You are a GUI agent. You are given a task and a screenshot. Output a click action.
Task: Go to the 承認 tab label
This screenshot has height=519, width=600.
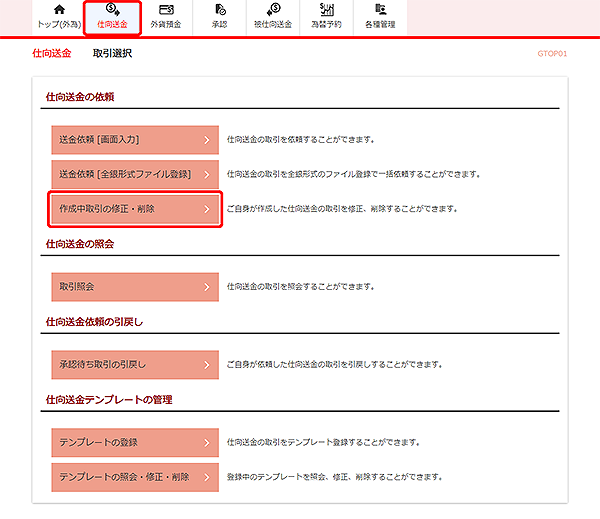(219, 24)
